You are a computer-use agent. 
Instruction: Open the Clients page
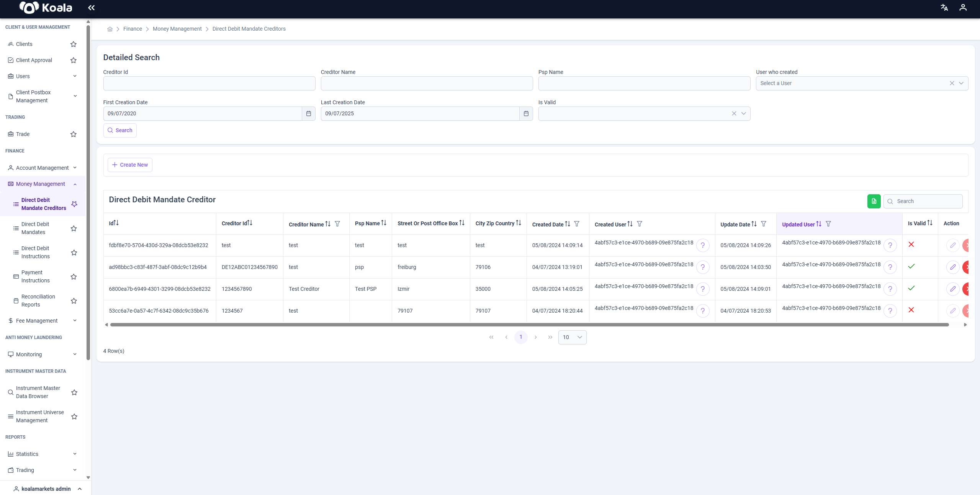click(x=24, y=44)
